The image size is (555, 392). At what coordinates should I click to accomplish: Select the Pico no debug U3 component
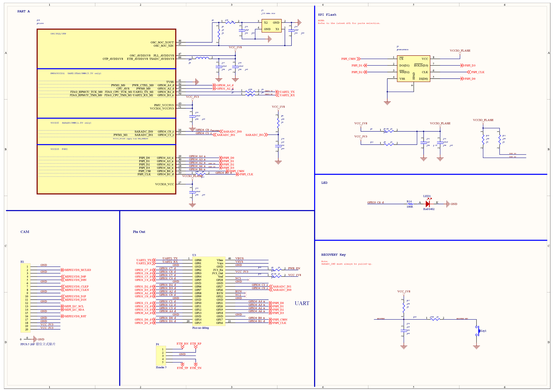click(x=209, y=291)
